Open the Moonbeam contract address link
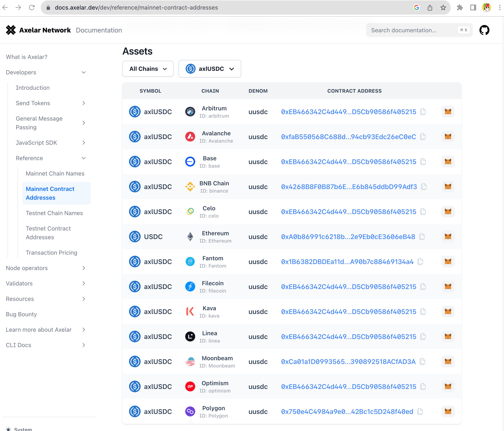This screenshot has width=504, height=431. 348,362
